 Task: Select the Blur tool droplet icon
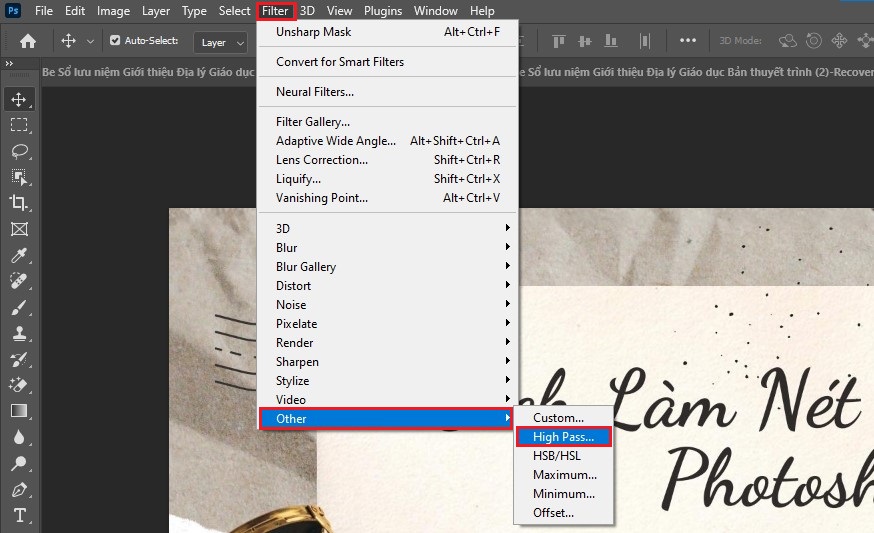[19, 437]
